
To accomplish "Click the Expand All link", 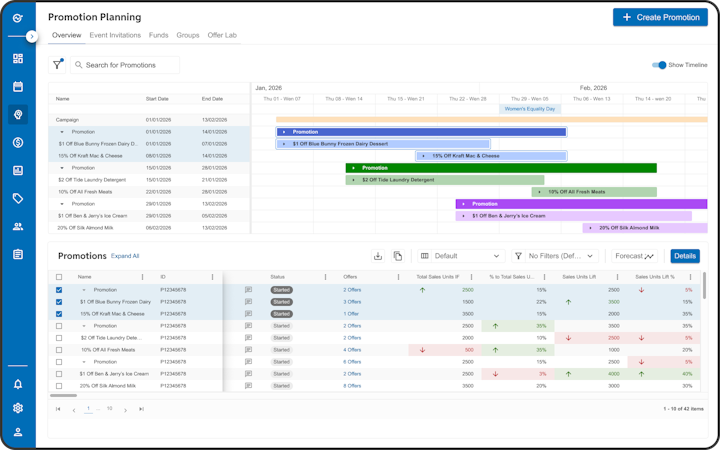I will point(125,256).
